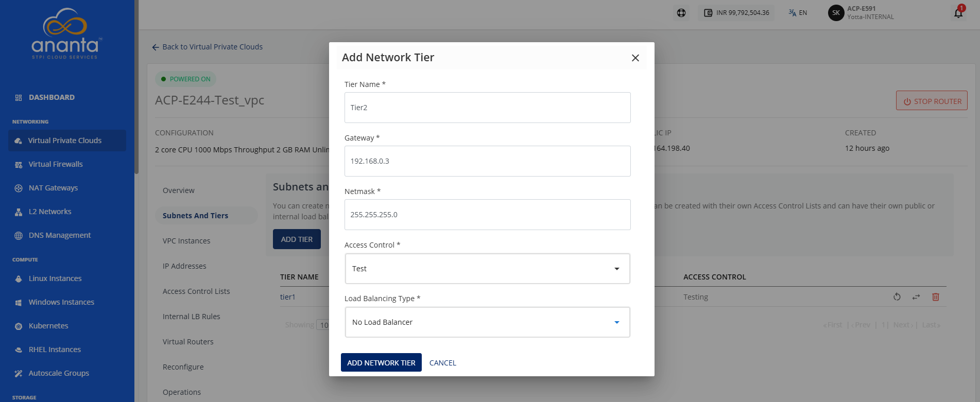The height and width of the screenshot is (402, 980).
Task: Click the replace ACL swap icon for tier1
Action: (x=916, y=297)
